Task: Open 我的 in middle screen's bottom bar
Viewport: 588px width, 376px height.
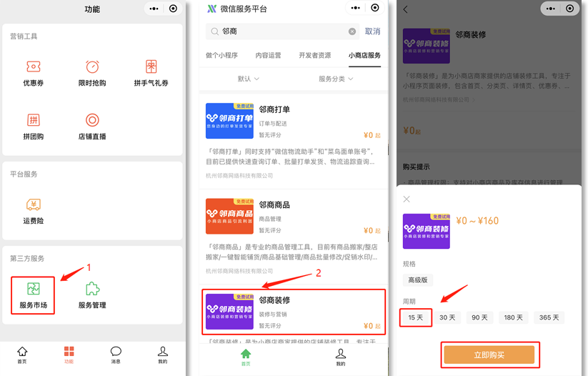Action: (341, 357)
